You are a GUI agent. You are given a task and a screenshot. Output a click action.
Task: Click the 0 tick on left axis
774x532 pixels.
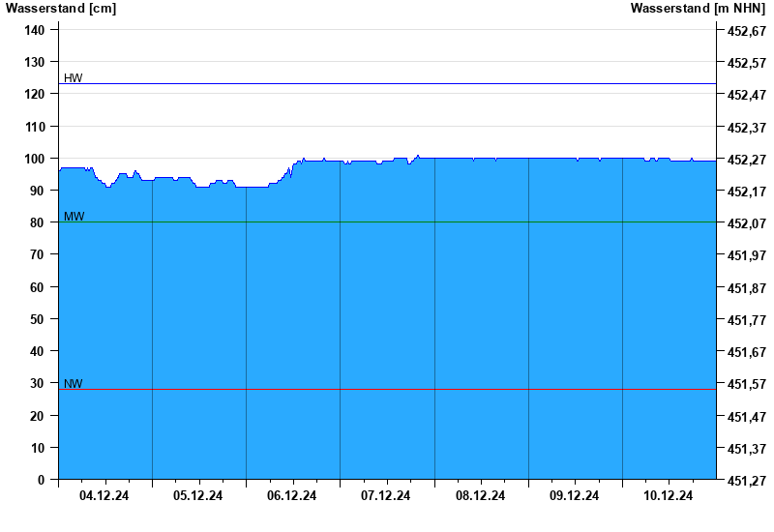click(x=42, y=480)
